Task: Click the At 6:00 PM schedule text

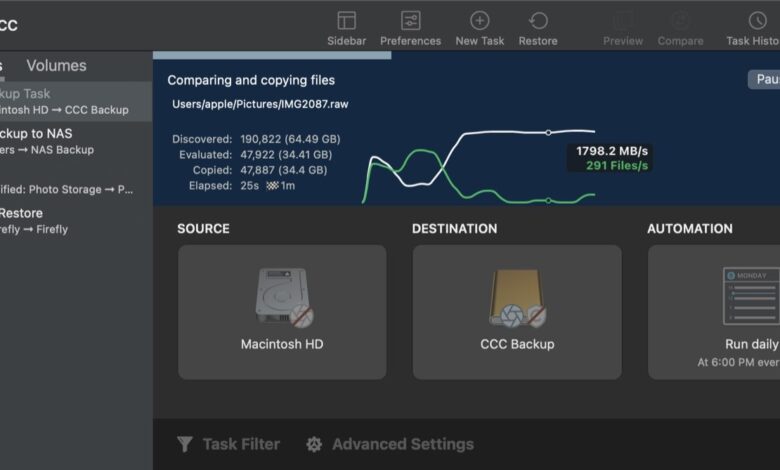Action: pyautogui.click(x=738, y=362)
